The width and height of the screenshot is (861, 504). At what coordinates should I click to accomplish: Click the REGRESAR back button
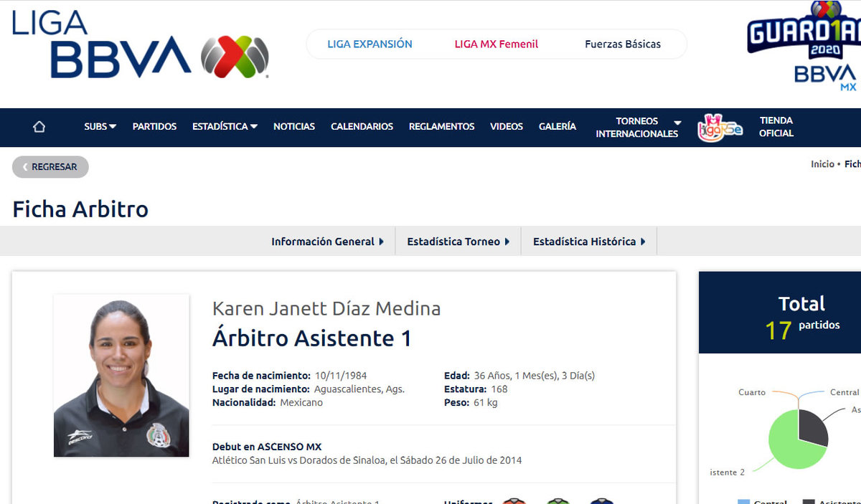[x=50, y=167]
